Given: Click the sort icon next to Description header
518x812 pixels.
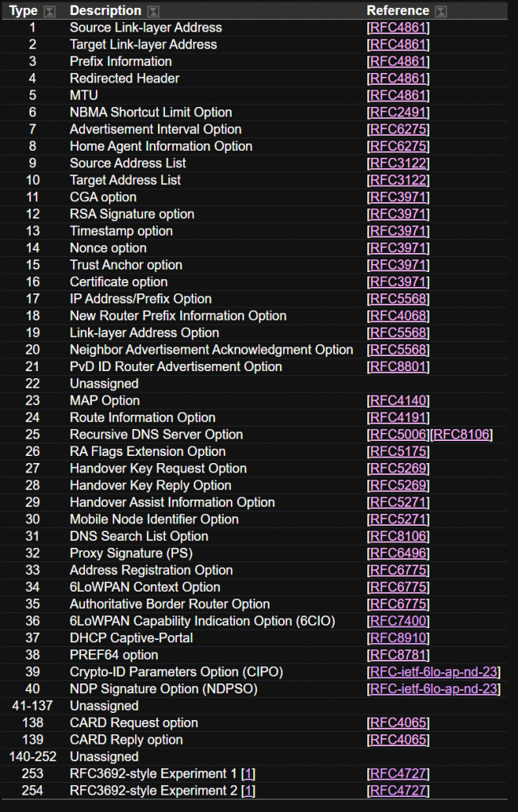Looking at the screenshot, I should click(153, 11).
